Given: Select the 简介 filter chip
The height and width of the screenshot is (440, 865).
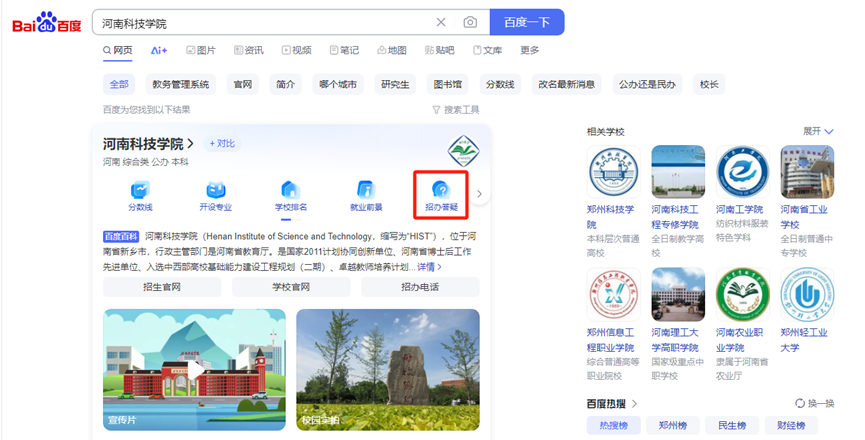Looking at the screenshot, I should click(x=286, y=84).
